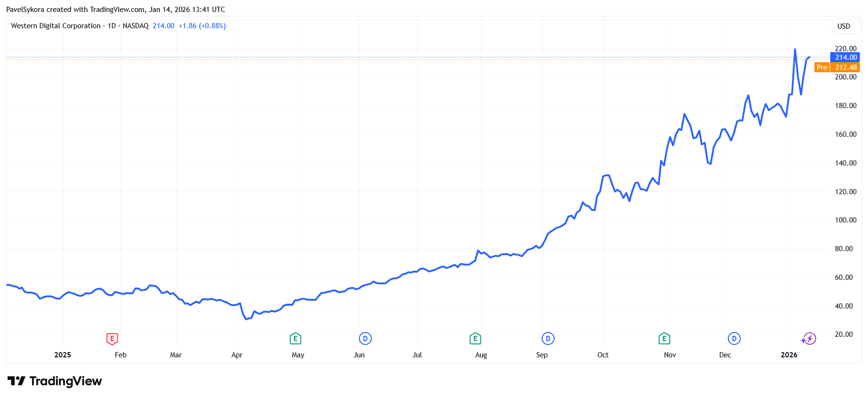Click the dividend D marker near Dec

734,339
